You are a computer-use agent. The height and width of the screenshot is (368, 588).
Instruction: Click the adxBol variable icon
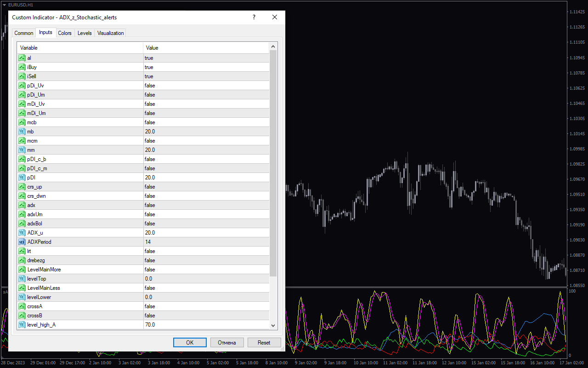point(22,224)
